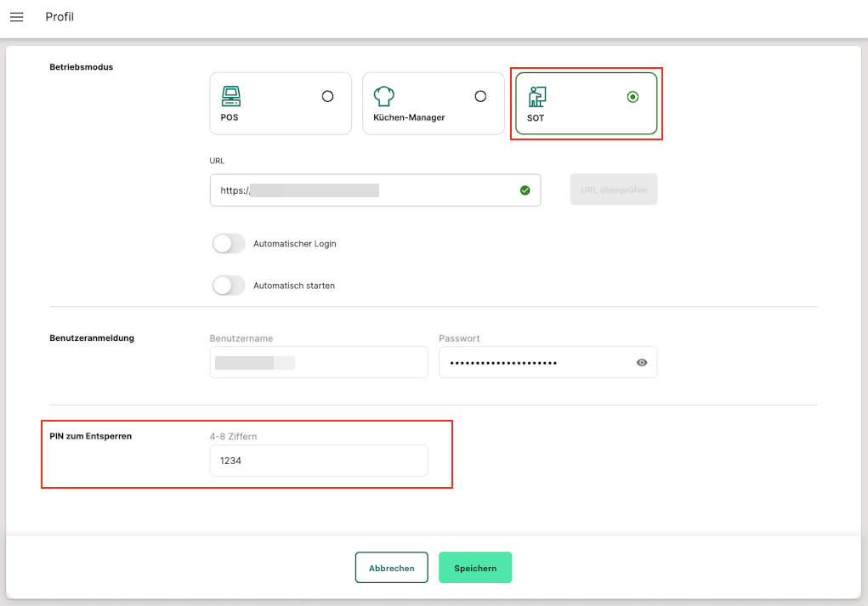
Task: Click into the Passwort field
Action: [536, 363]
